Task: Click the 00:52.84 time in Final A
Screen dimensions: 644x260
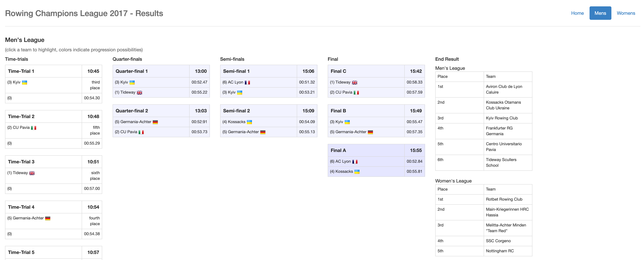Action: [x=414, y=161]
